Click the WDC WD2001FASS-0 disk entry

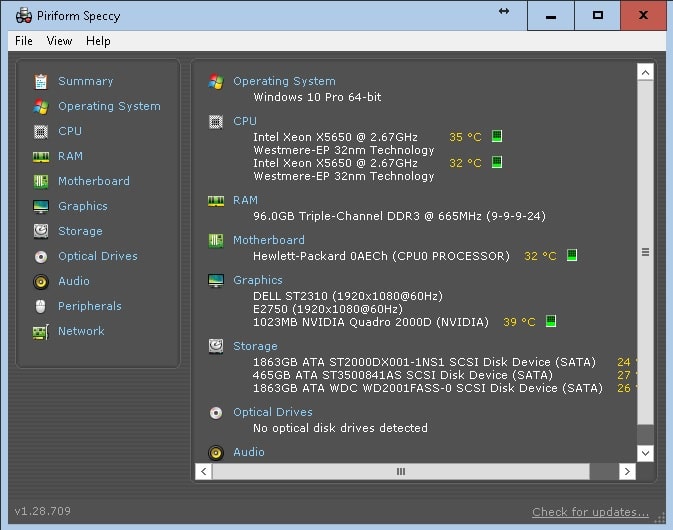coord(427,388)
